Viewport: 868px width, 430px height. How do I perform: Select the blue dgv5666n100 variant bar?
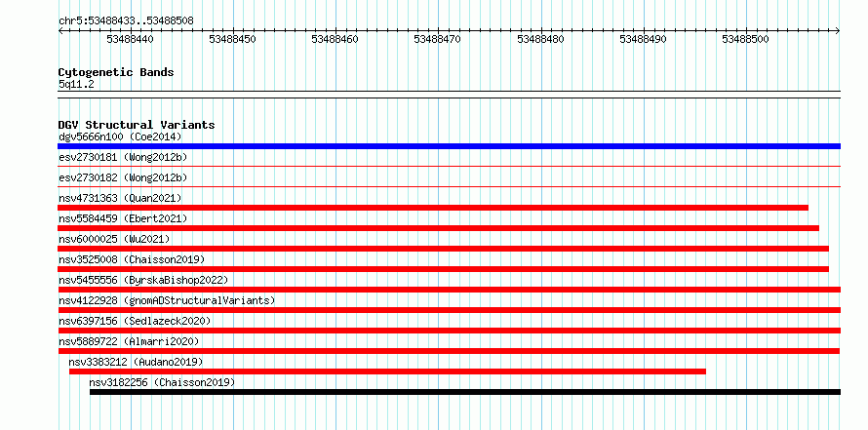coord(449,146)
